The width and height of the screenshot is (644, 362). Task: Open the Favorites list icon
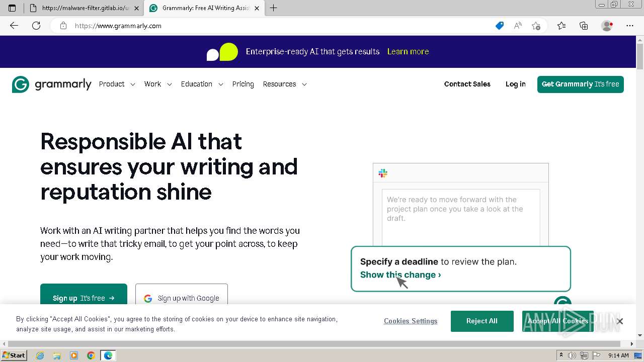pyautogui.click(x=561, y=26)
